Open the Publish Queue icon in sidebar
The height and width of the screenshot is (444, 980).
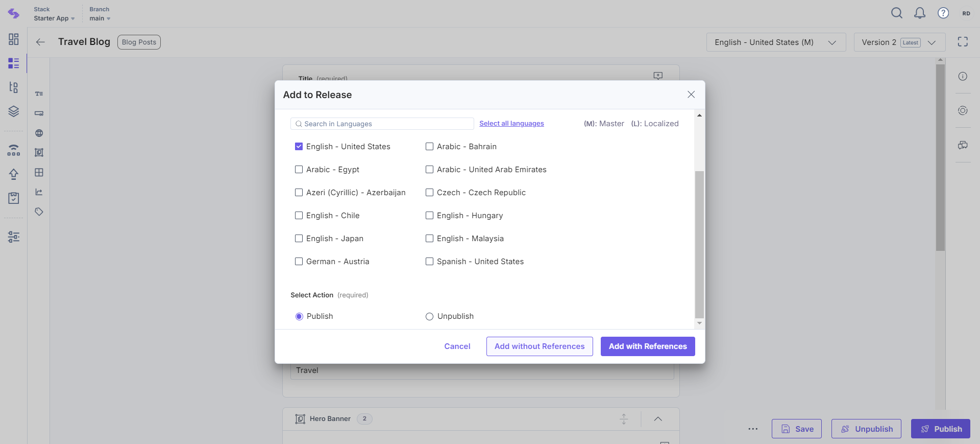click(x=14, y=150)
